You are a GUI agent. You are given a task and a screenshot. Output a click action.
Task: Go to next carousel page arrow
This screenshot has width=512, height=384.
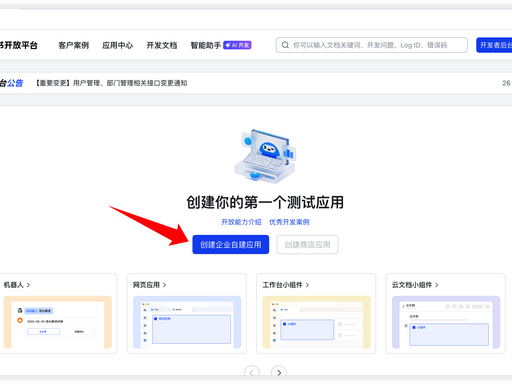[x=279, y=372]
